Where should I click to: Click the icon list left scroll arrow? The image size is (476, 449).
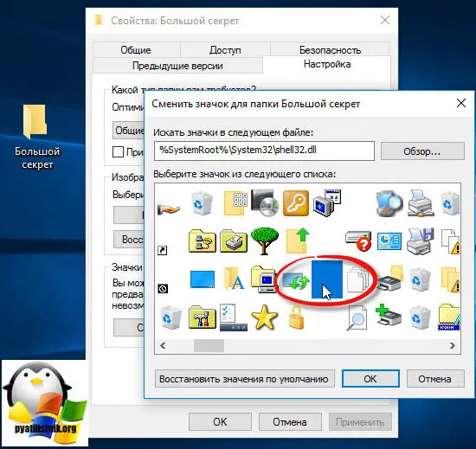(163, 345)
